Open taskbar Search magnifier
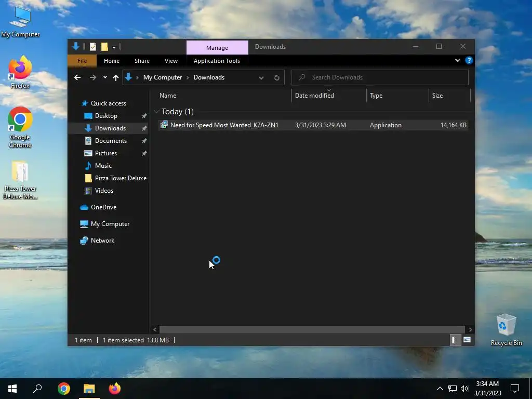The image size is (532, 399). coord(37,389)
